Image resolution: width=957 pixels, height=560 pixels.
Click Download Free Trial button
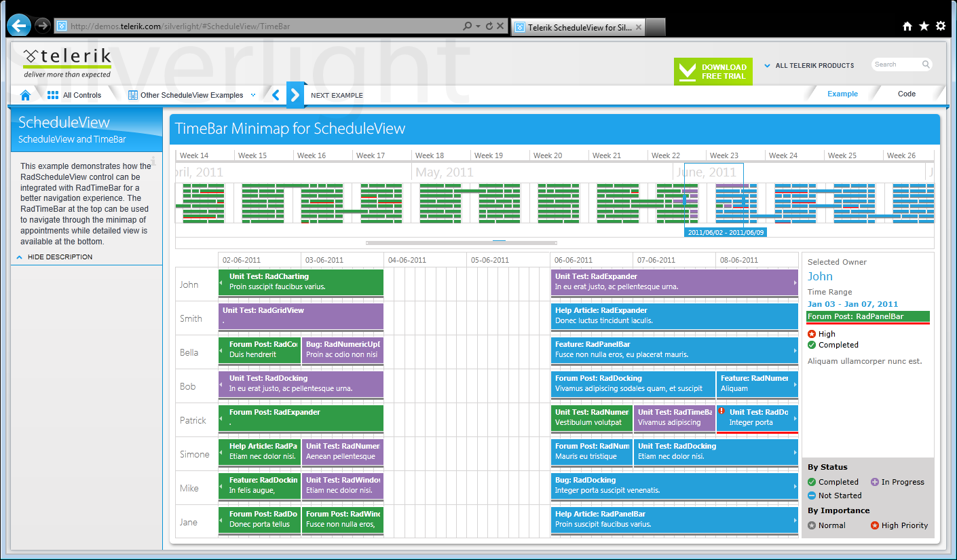713,71
